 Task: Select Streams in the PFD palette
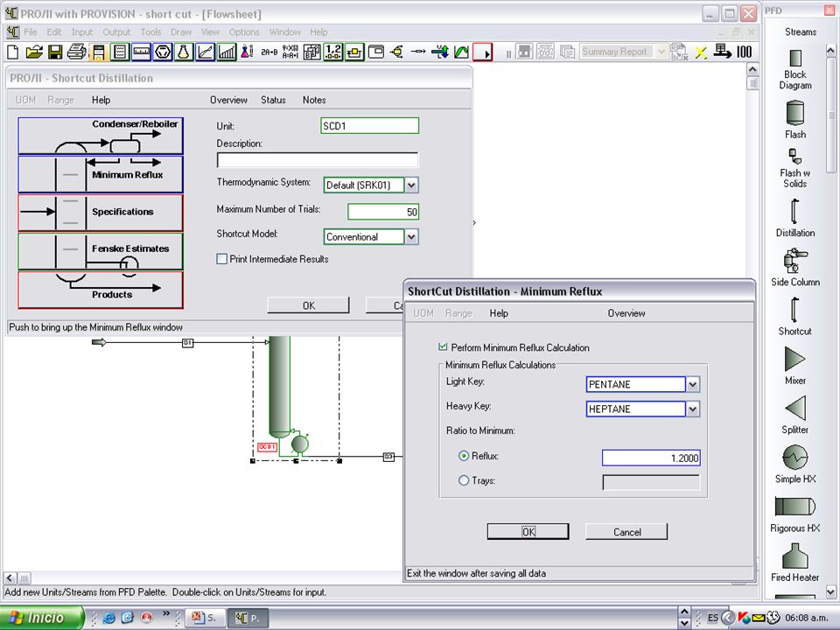coord(801,32)
